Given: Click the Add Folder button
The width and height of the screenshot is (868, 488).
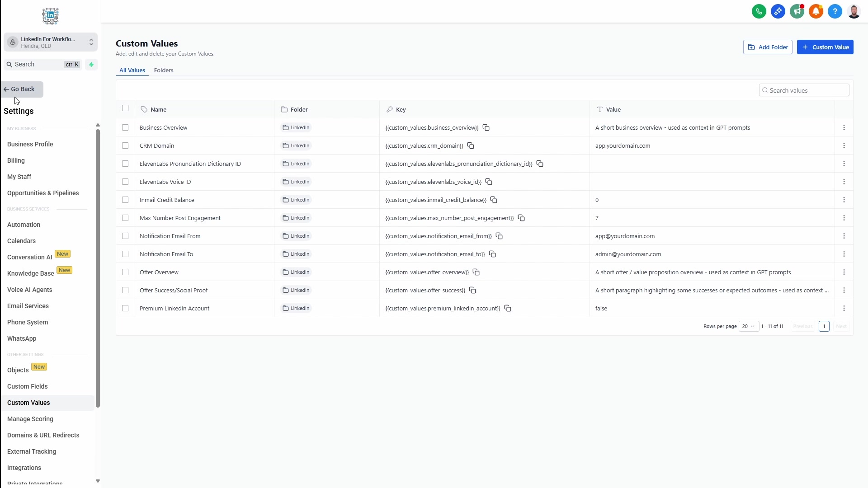Looking at the screenshot, I should tap(768, 47).
